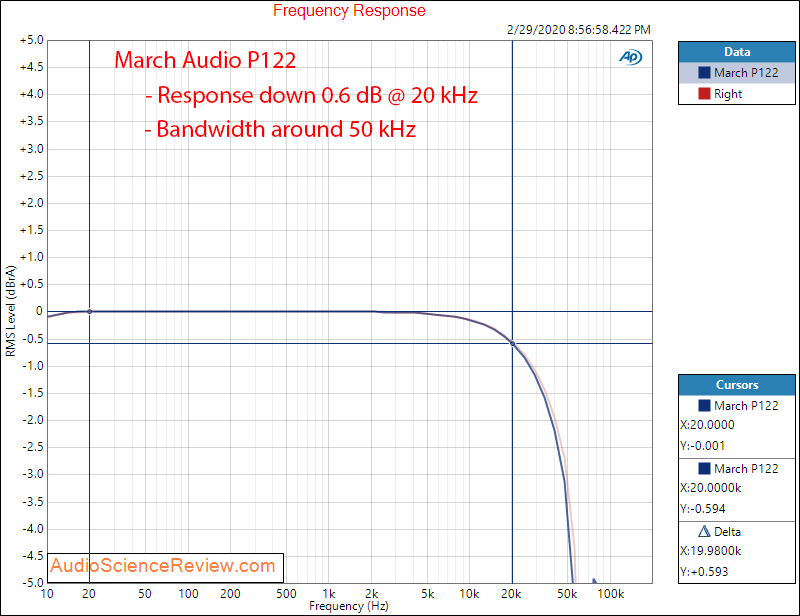Click the -5.0 label on the vertical axis

click(33, 582)
